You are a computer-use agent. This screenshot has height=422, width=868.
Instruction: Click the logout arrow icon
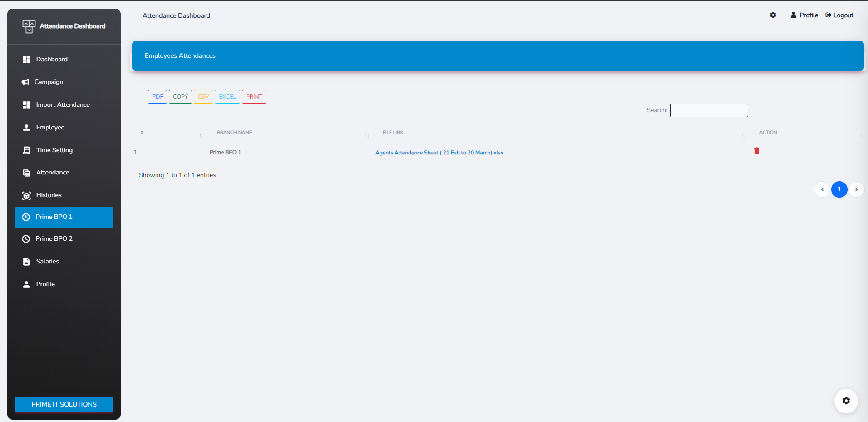click(x=829, y=15)
